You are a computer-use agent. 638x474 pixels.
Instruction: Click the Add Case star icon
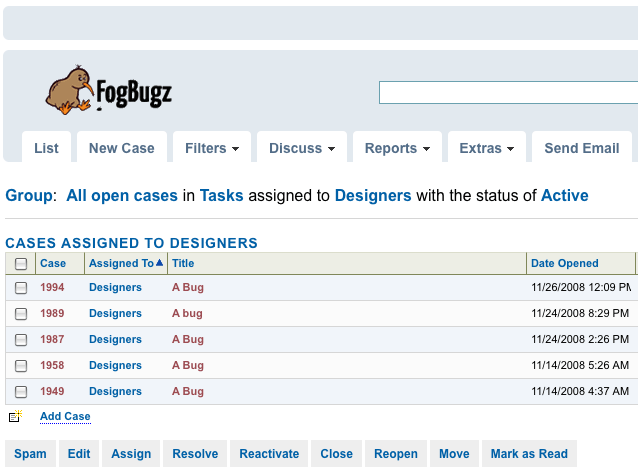15,417
